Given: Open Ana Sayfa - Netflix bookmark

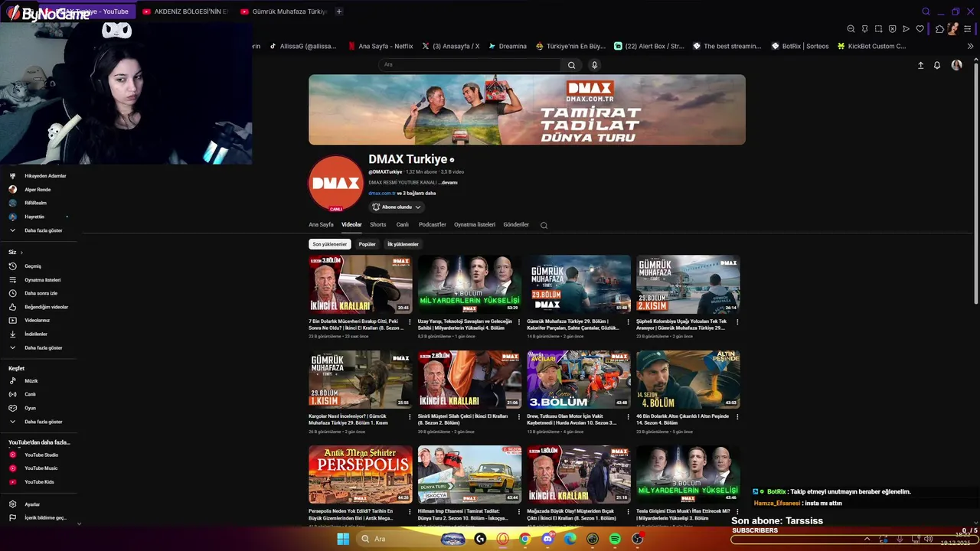Looking at the screenshot, I should click(x=380, y=46).
